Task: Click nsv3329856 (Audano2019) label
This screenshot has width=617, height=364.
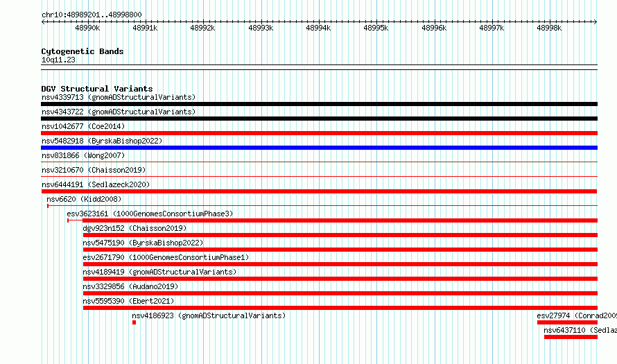Action: tap(130, 286)
